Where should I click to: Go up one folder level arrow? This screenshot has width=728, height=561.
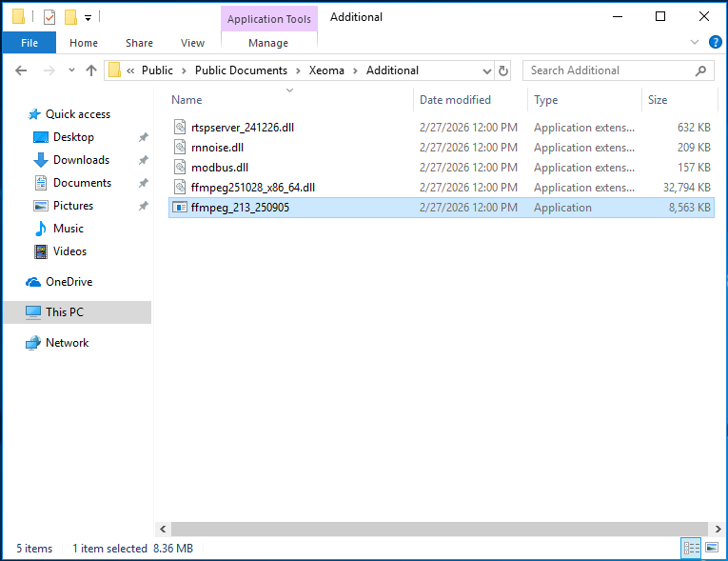(91, 70)
